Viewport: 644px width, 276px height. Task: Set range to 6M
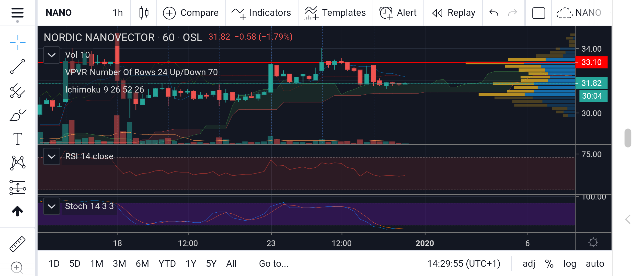click(142, 263)
